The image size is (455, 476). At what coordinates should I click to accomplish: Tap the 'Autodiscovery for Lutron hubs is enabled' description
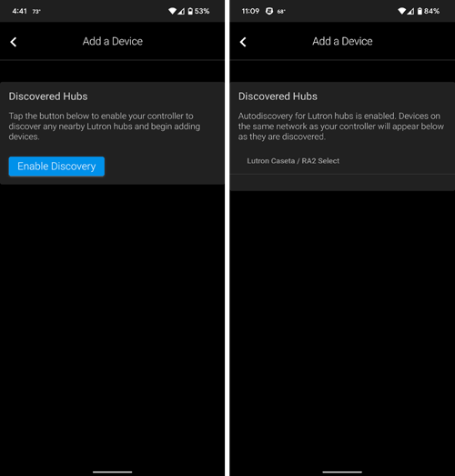pos(341,127)
